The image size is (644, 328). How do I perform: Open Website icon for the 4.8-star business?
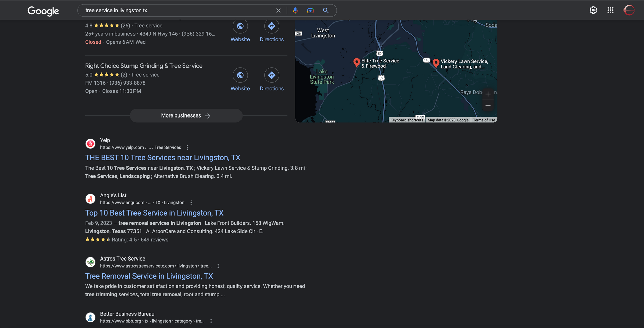pyautogui.click(x=240, y=26)
